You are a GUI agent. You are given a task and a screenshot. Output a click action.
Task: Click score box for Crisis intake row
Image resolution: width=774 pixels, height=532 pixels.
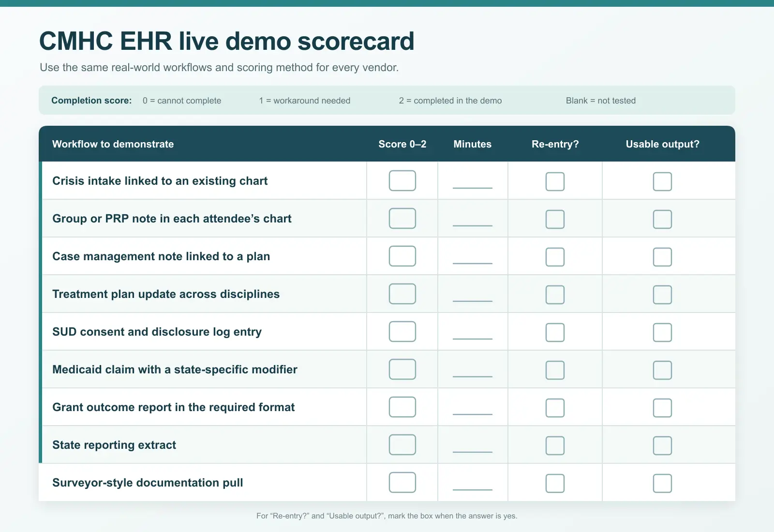coord(402,180)
